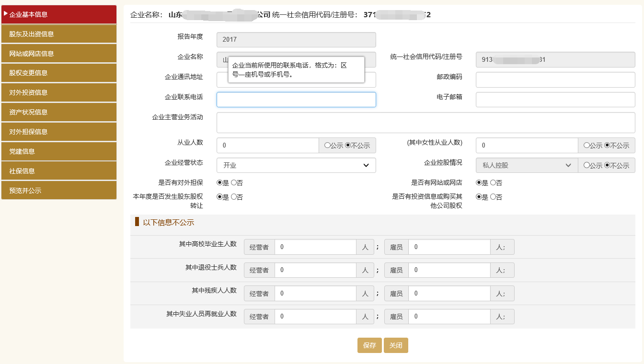Click the 企业主营业务活动 text area

(x=426, y=123)
